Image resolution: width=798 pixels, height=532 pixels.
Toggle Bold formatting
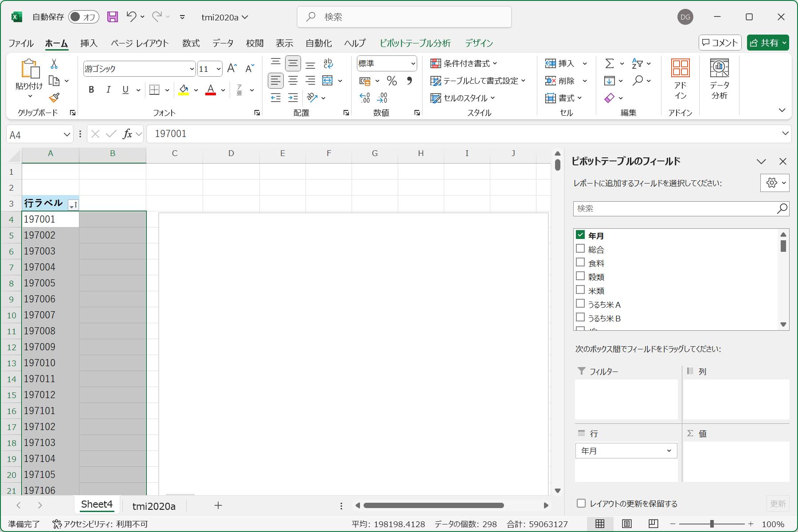point(91,90)
